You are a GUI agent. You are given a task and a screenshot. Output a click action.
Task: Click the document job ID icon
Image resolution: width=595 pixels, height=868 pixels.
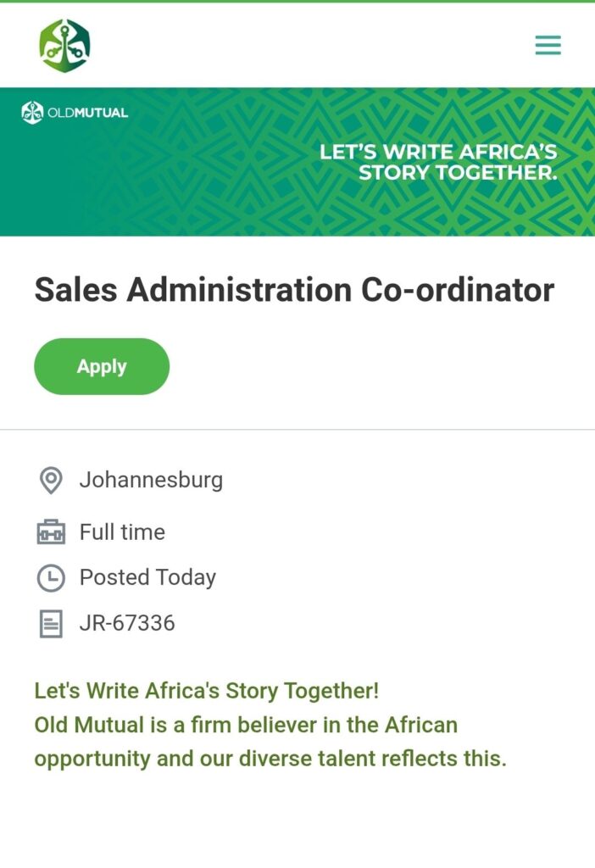tap(51, 625)
